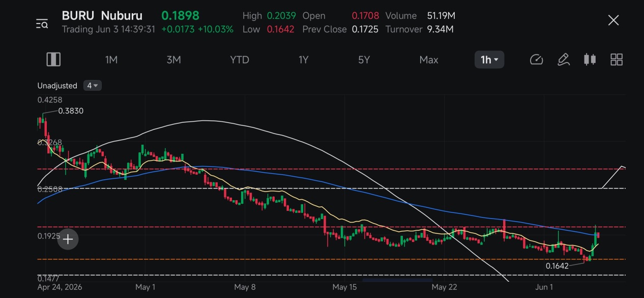This screenshot has height=298, width=644.
Task: Open the multi-chart grid layout icon
Action: pos(617,60)
